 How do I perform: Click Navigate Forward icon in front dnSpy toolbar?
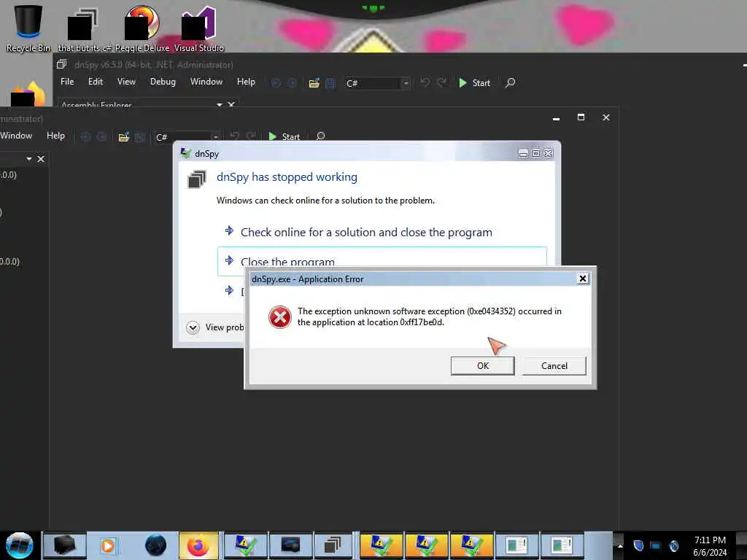tap(101, 137)
